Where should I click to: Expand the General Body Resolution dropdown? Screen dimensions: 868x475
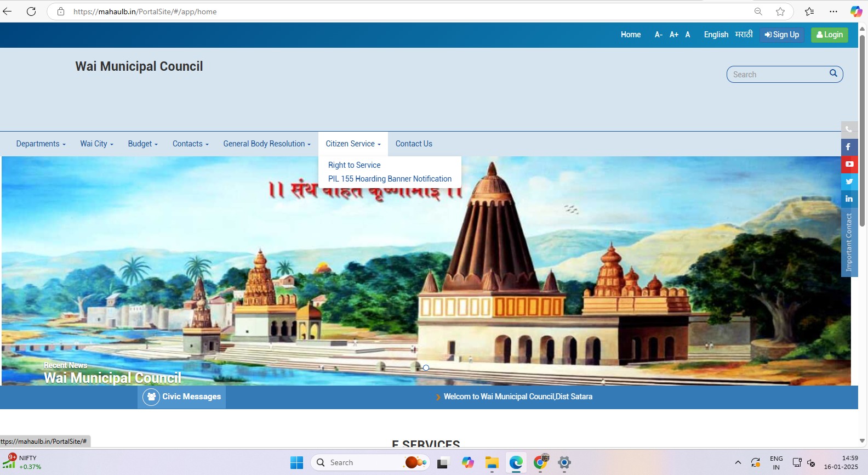click(x=267, y=144)
